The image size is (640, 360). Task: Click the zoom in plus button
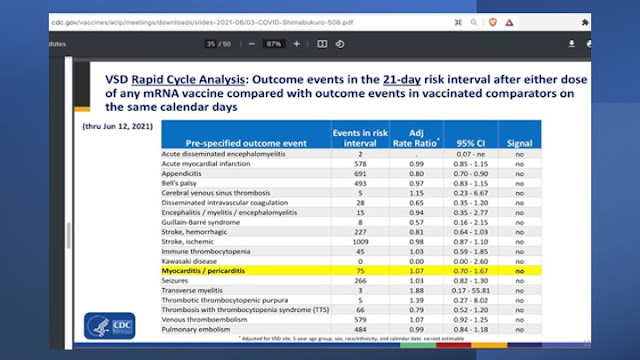click(x=297, y=44)
